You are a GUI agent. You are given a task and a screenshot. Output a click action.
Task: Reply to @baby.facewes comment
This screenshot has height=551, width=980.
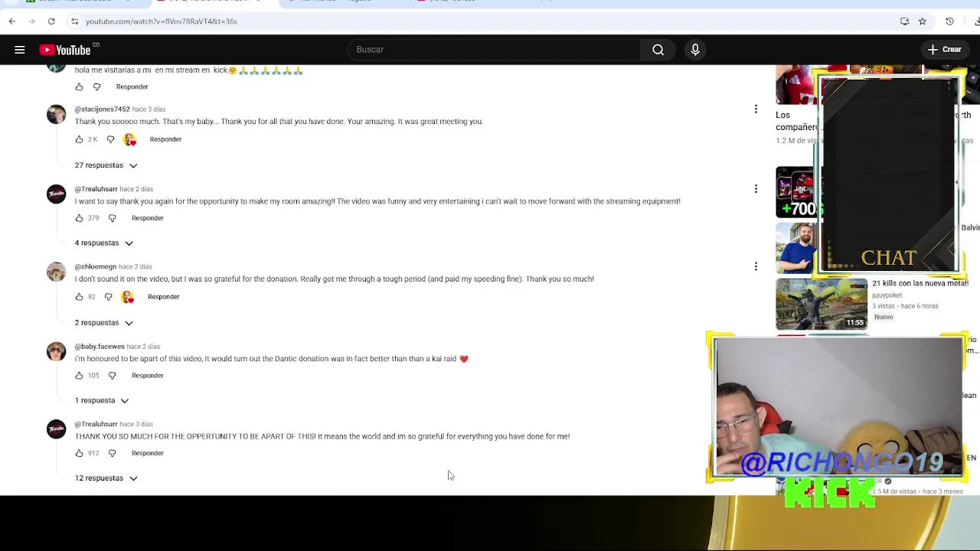point(147,376)
